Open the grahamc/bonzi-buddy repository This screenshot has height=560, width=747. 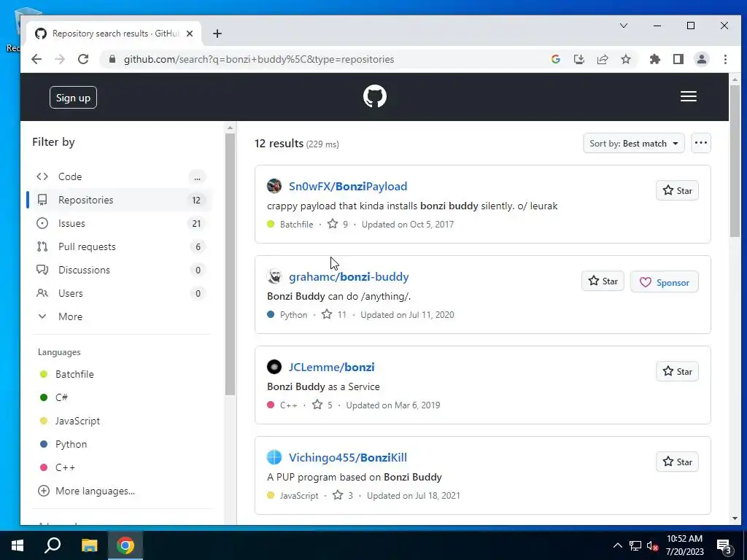pyautogui.click(x=349, y=276)
